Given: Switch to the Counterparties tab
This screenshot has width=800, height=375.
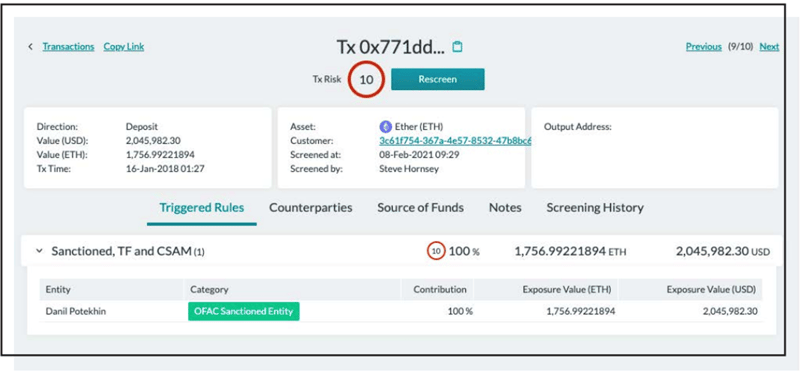Looking at the screenshot, I should 311,208.
